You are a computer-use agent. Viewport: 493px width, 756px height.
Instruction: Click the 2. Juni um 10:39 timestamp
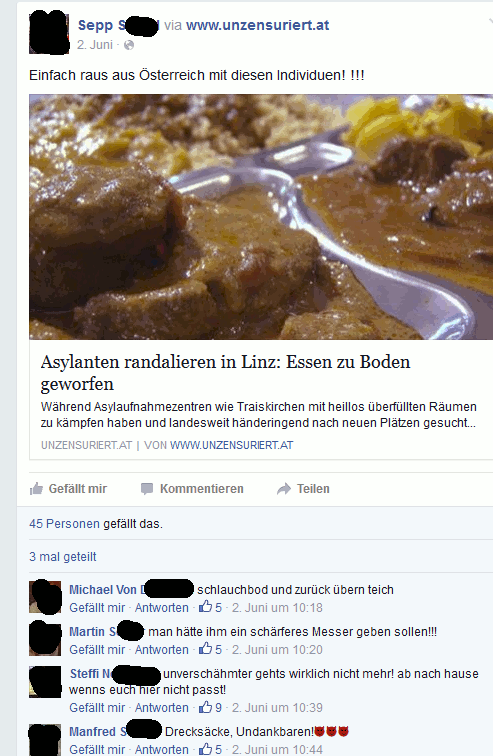tap(277, 707)
